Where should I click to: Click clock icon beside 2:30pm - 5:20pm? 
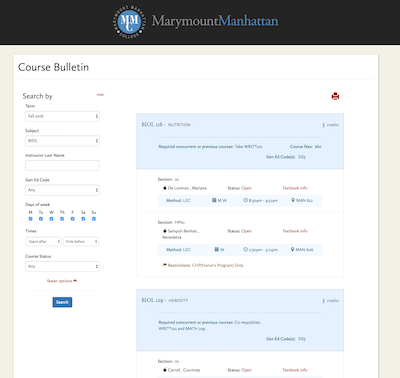[x=245, y=249]
